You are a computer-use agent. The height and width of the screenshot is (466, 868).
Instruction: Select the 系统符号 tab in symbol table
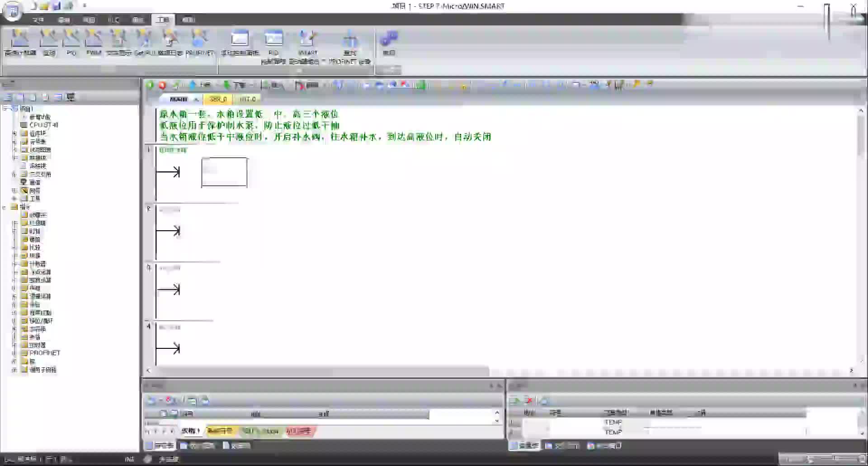tap(220, 431)
